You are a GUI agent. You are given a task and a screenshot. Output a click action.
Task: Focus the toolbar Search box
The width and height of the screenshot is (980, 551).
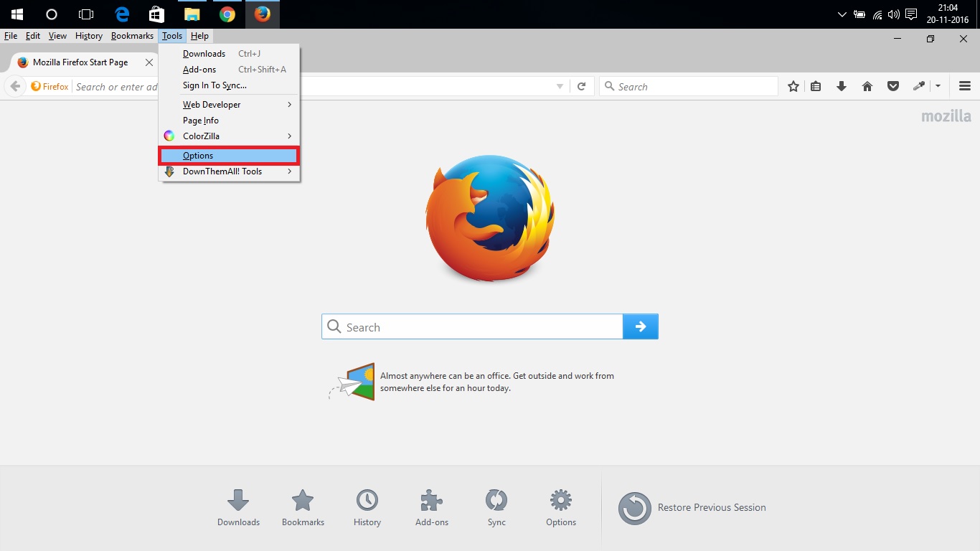click(689, 87)
